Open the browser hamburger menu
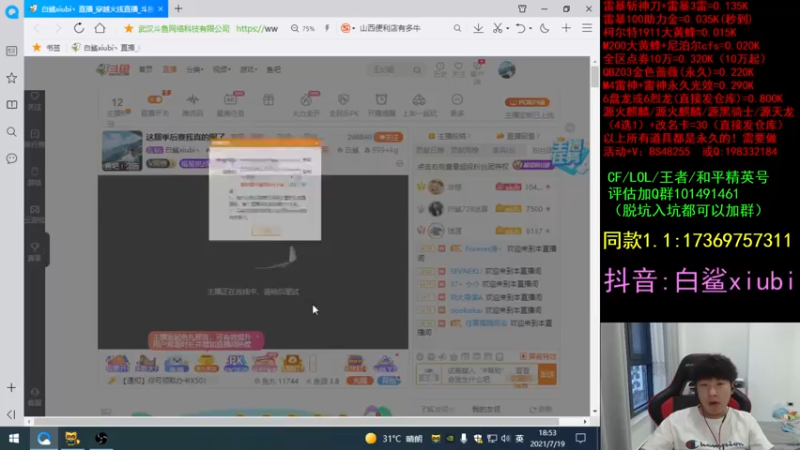 587,29
